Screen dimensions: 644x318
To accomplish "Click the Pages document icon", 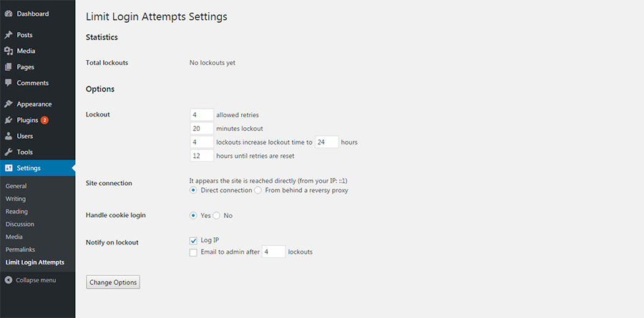I will [8, 67].
